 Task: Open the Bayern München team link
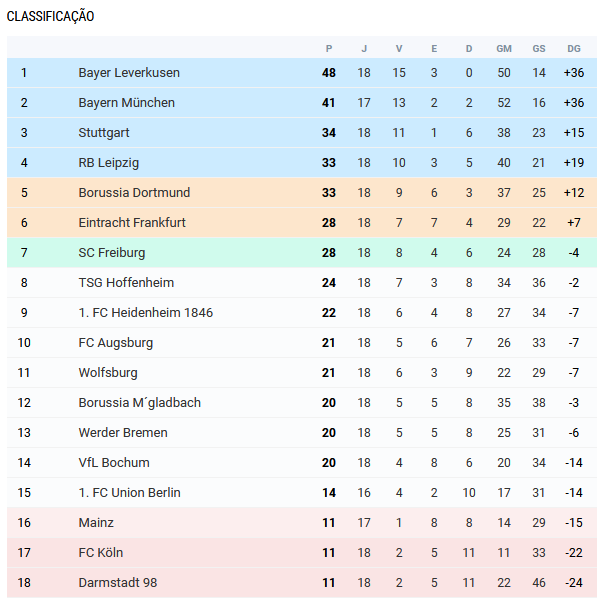tap(126, 103)
